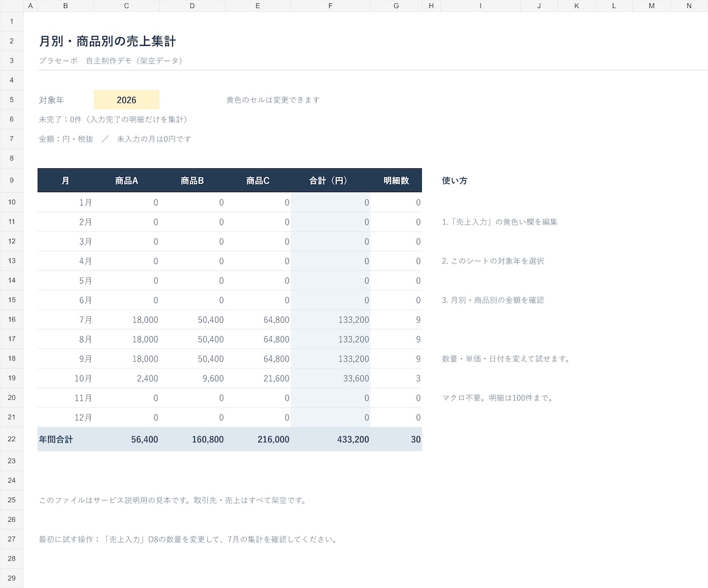The image size is (708, 588).
Task: Click the 商品B column header
Action: click(x=192, y=181)
